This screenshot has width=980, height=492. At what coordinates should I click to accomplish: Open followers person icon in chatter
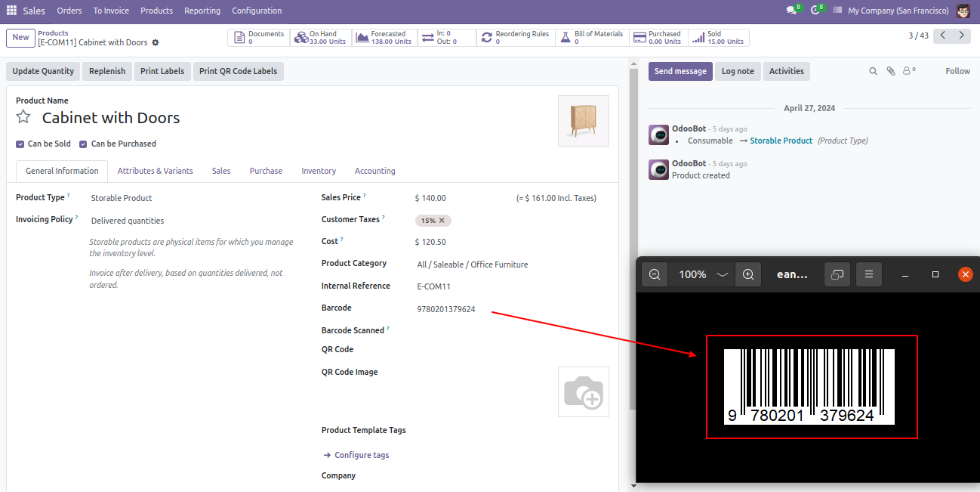pos(909,71)
